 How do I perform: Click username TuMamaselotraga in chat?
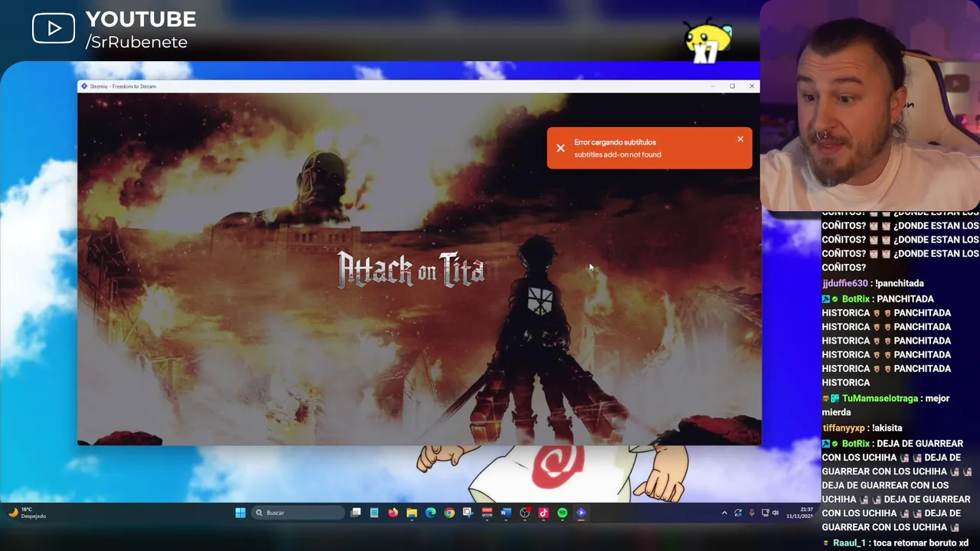tap(880, 399)
